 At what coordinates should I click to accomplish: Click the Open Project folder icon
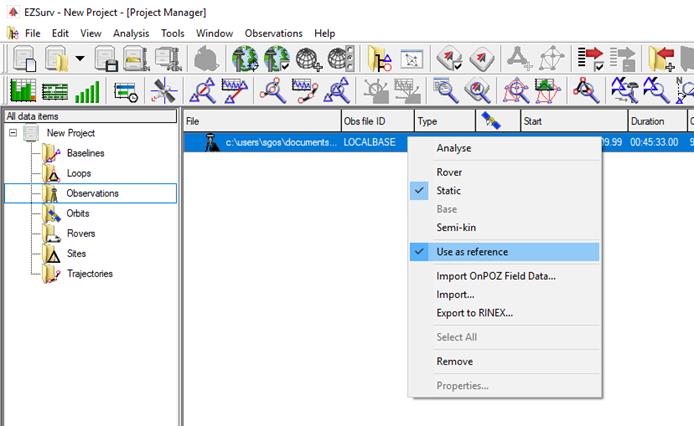coord(56,58)
